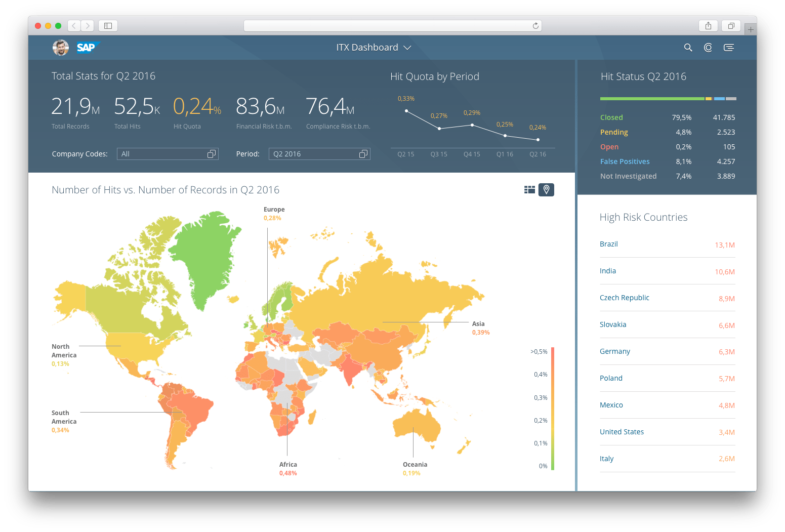The height and width of the screenshot is (532, 785).
Task: Open Mexico country link
Action: click(x=611, y=405)
